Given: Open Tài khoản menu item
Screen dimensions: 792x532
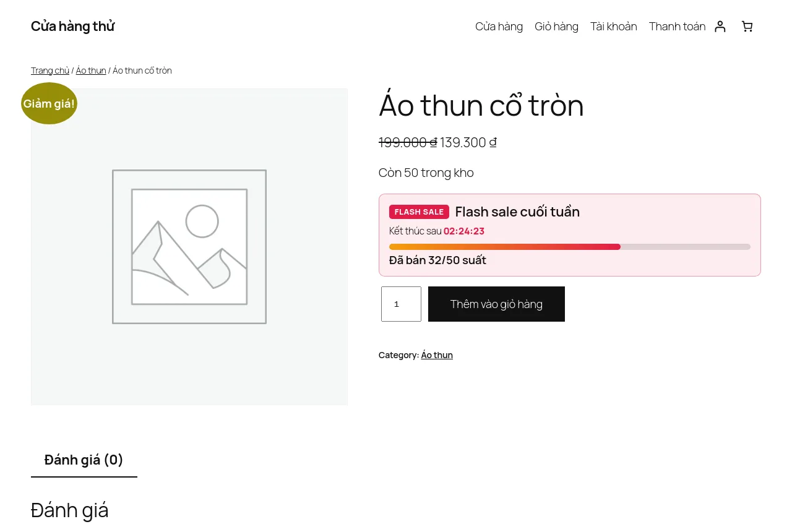Looking at the screenshot, I should (x=614, y=27).
